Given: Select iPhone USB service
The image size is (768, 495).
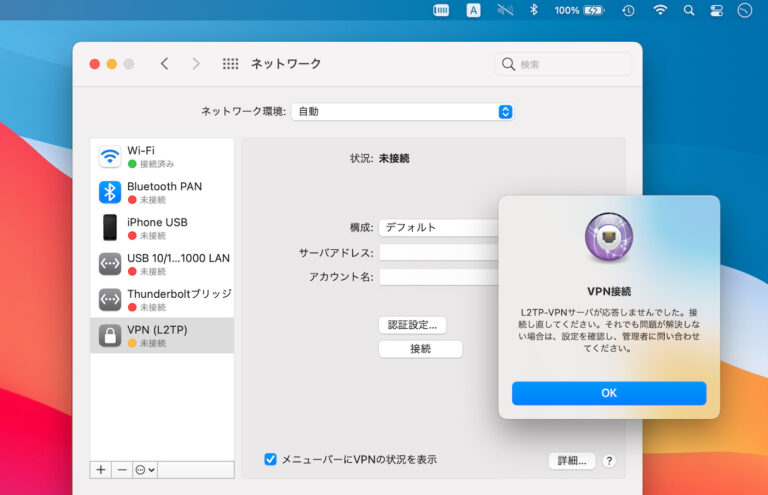Looking at the screenshot, I should pos(161,228).
